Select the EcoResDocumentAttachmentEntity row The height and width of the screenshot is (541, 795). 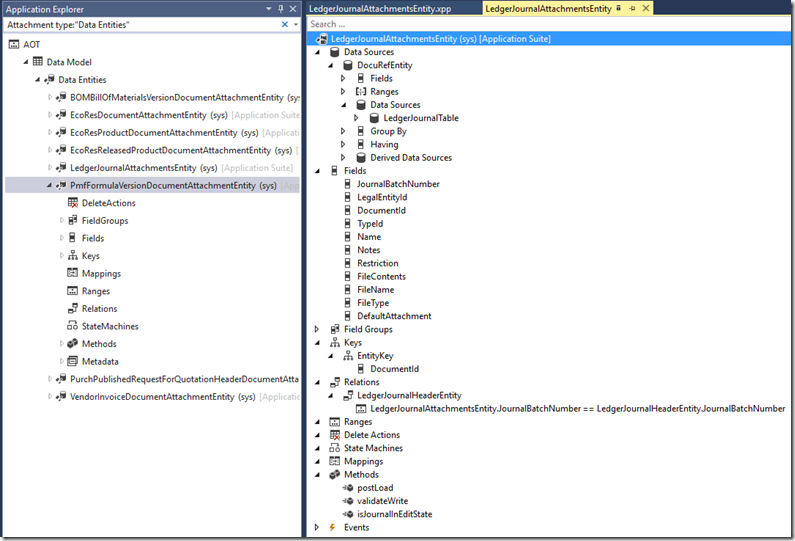[x=152, y=115]
